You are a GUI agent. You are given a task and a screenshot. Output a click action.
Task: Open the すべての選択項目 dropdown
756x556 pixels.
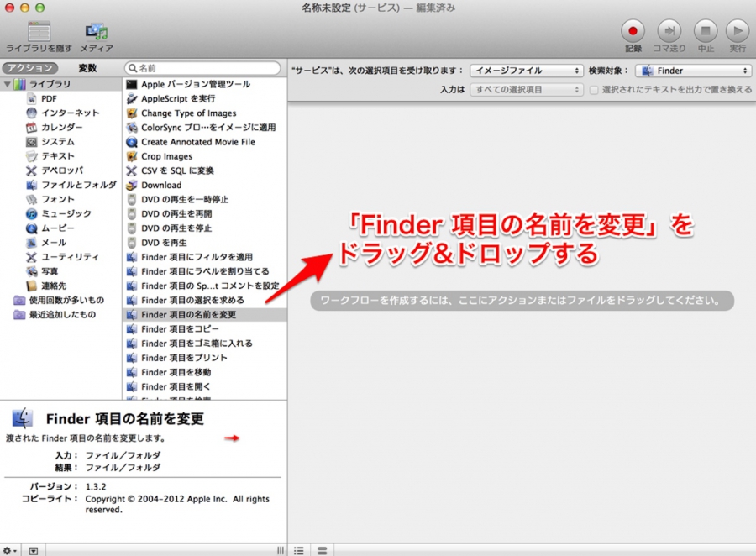click(x=527, y=89)
